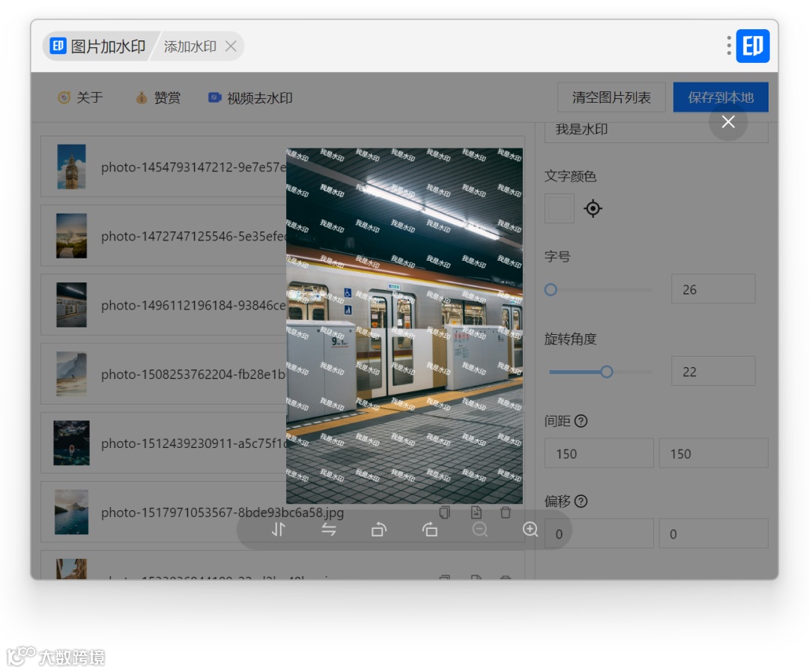Click the rotation angle slider handle
Image resolution: width=809 pixels, height=672 pixels.
pos(607,372)
